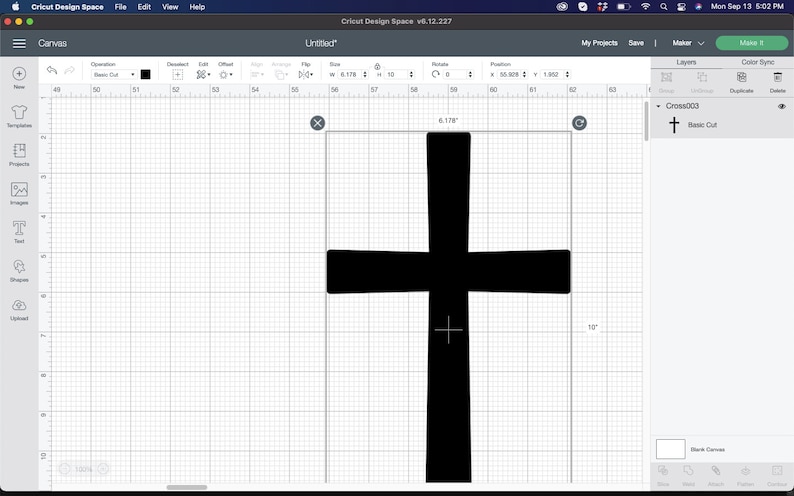This screenshot has width=794, height=496.
Task: Open the hamburger main menu
Action: tap(19, 43)
